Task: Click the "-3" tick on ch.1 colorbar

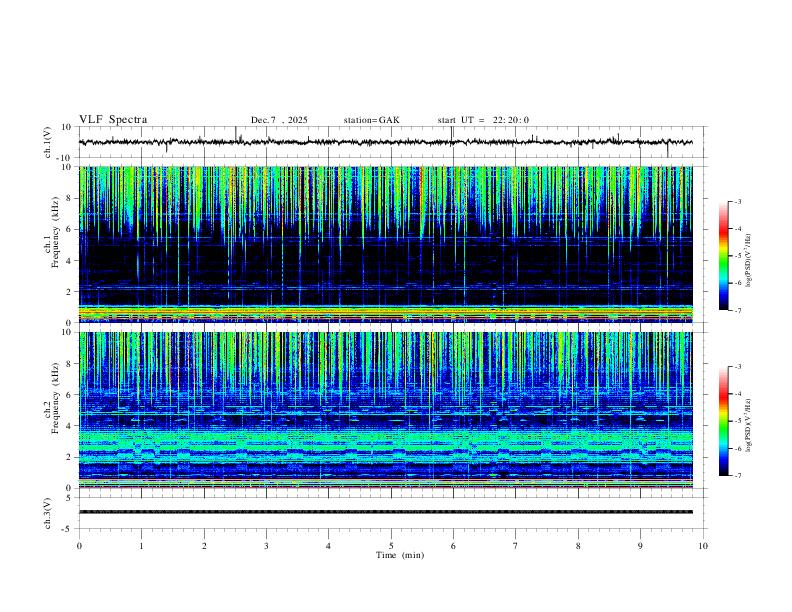Action: pyautogui.click(x=737, y=201)
